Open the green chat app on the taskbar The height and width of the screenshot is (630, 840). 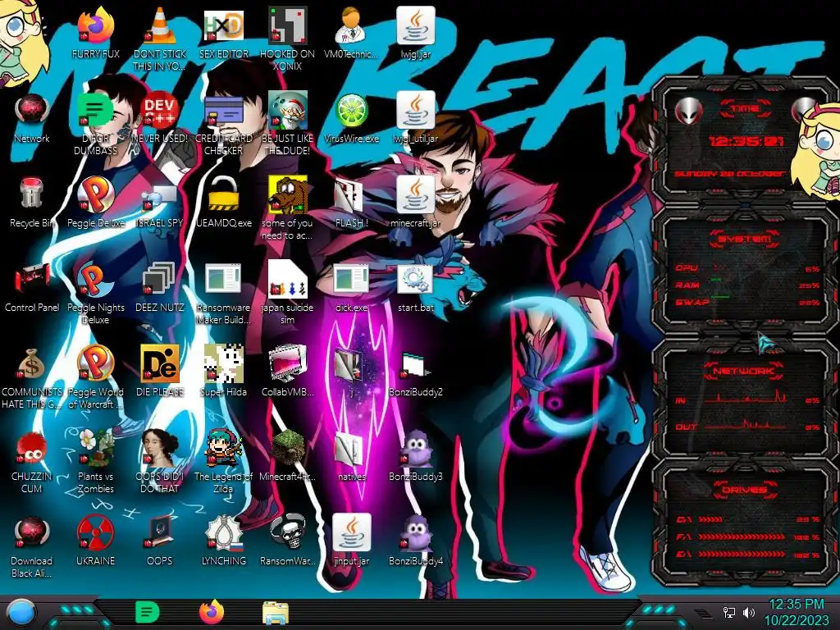[x=147, y=612]
